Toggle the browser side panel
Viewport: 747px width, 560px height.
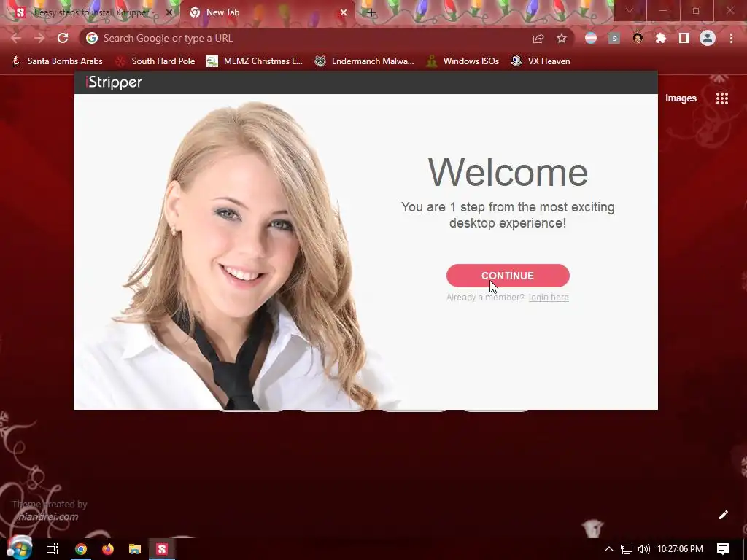[x=684, y=38]
